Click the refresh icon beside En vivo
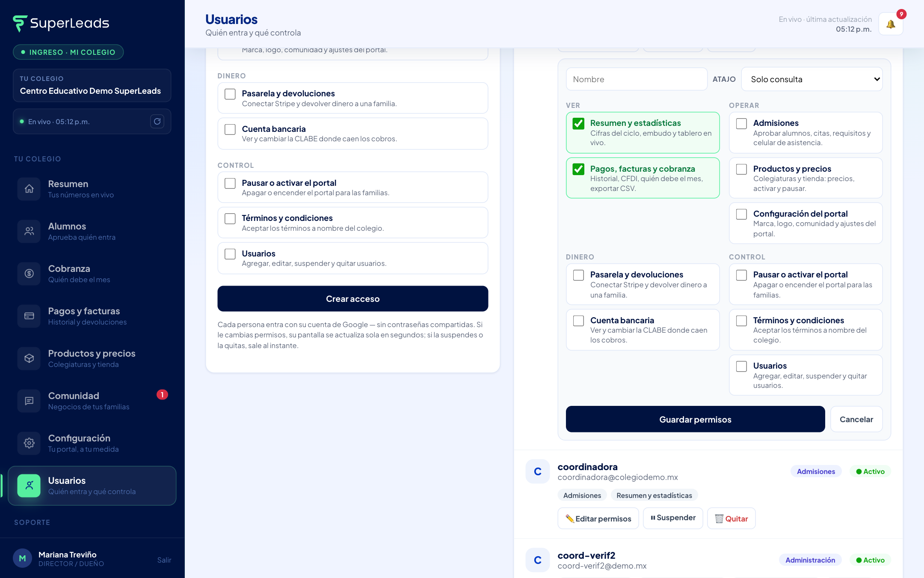The width and height of the screenshot is (924, 578). click(157, 122)
